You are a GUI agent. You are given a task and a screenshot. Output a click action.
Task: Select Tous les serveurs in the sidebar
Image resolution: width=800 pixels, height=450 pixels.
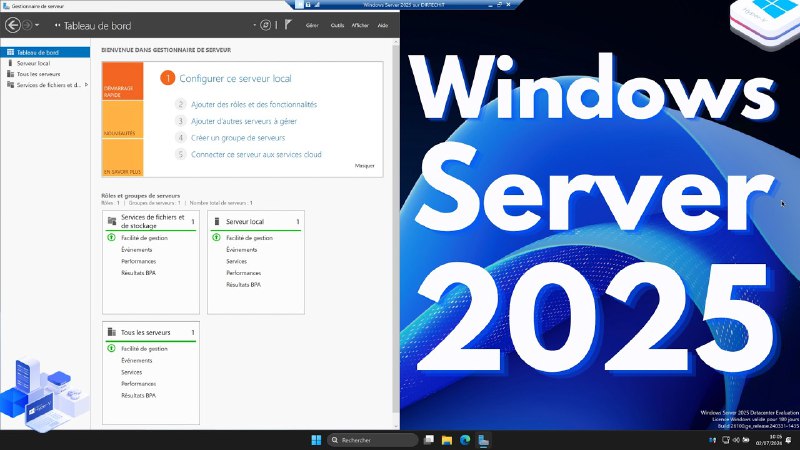(x=45, y=74)
